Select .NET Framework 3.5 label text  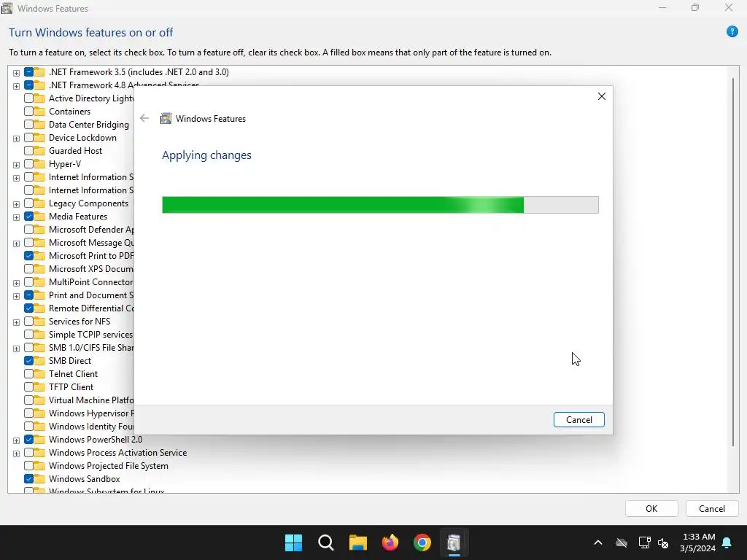point(139,72)
